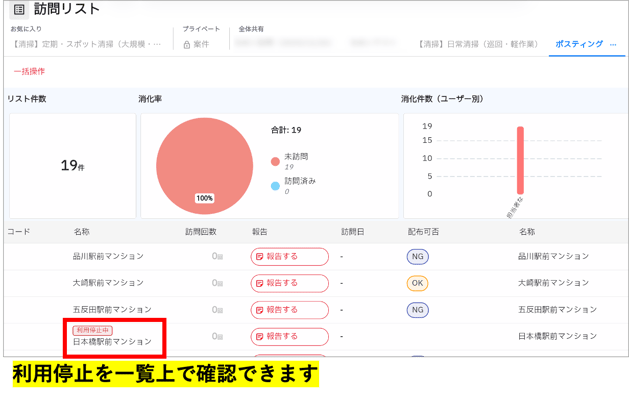Click the lock icon beside 案件
The height and width of the screenshot is (400, 629).
[187, 45]
